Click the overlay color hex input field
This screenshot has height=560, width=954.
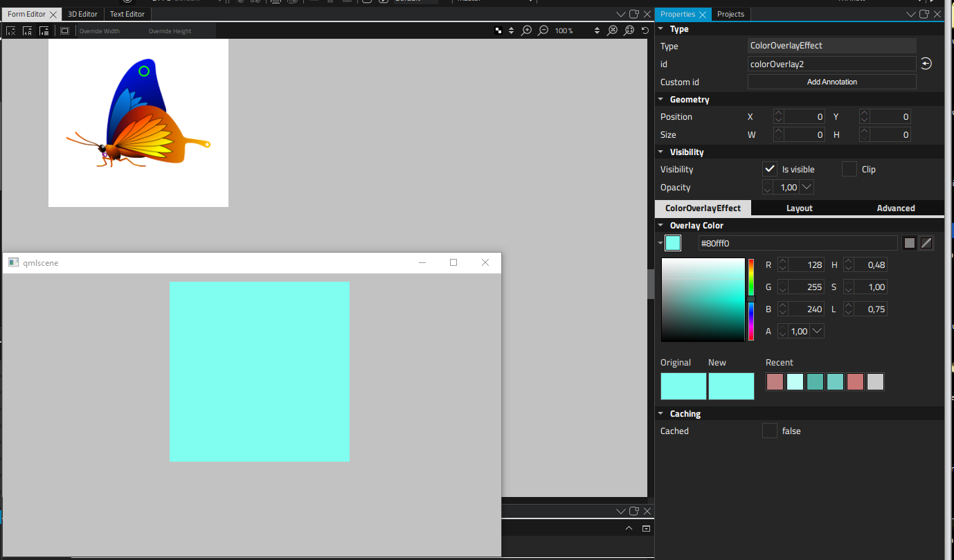[797, 243]
